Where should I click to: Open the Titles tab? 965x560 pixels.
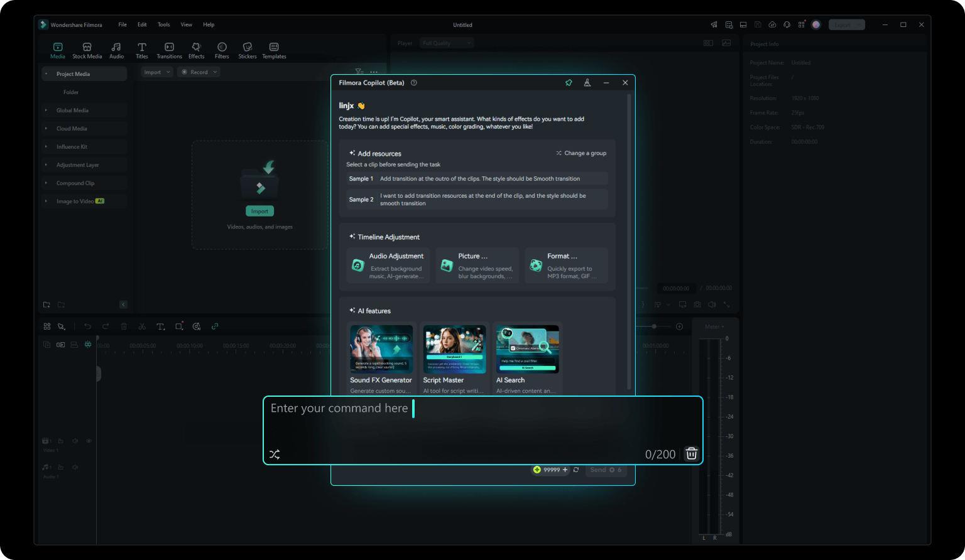click(142, 51)
